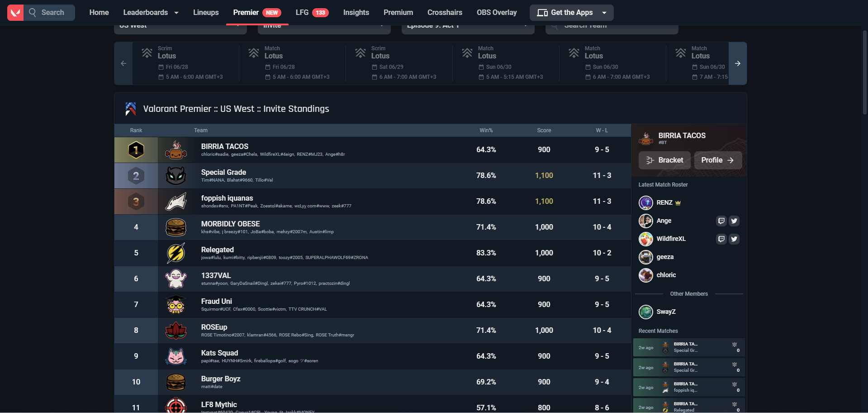Click the rank 2 silver badge
Image resolution: width=868 pixels, height=413 pixels.
point(136,176)
